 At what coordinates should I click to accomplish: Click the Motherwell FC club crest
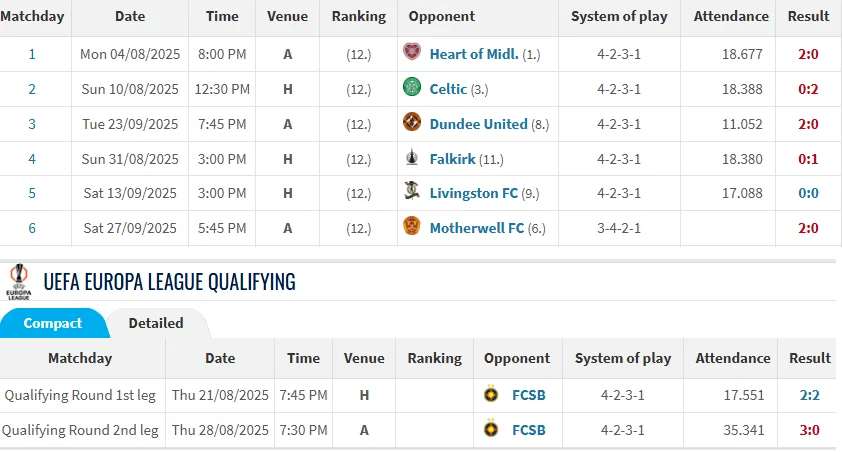411,227
